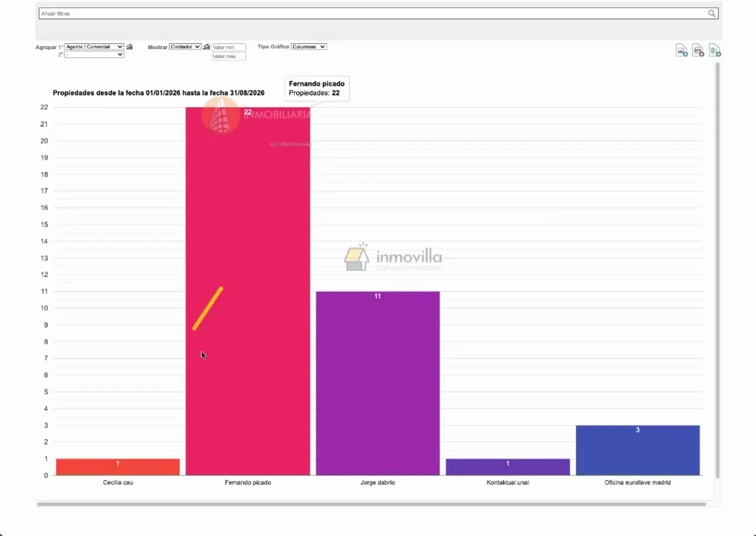Click the print chart download icon
The width and height of the screenshot is (756, 536).
click(698, 50)
